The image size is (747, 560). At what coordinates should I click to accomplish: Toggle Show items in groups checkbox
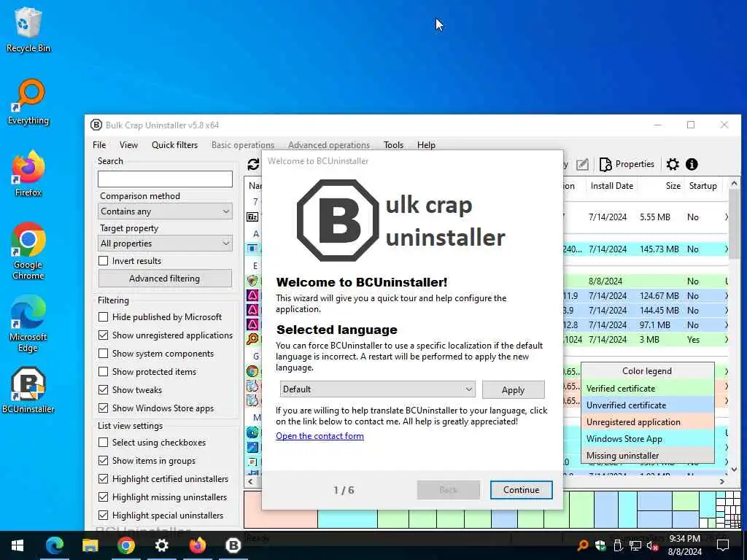point(103,461)
